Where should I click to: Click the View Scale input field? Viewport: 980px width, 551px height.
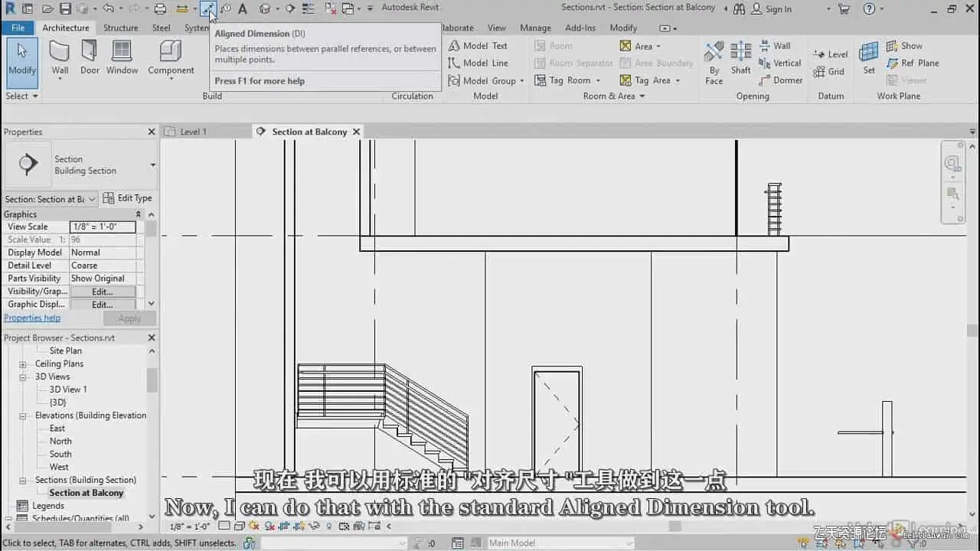[103, 227]
